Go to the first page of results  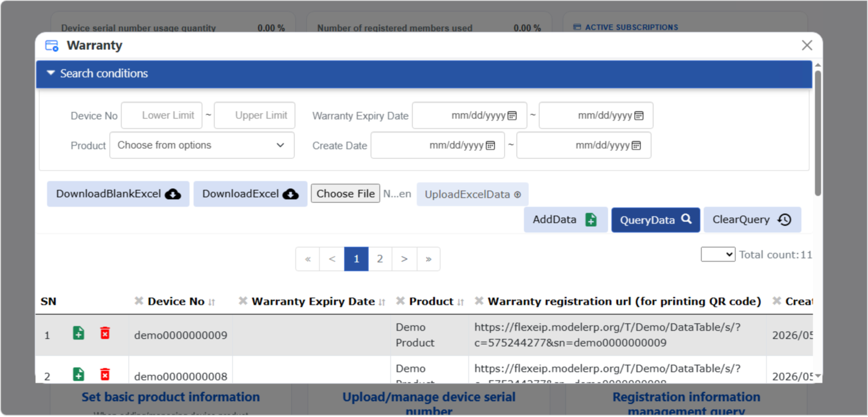point(308,259)
